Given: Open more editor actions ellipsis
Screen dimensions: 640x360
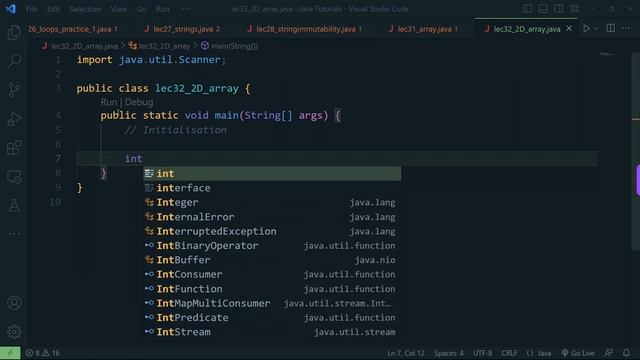Looking at the screenshot, I should pyautogui.click(x=626, y=29).
